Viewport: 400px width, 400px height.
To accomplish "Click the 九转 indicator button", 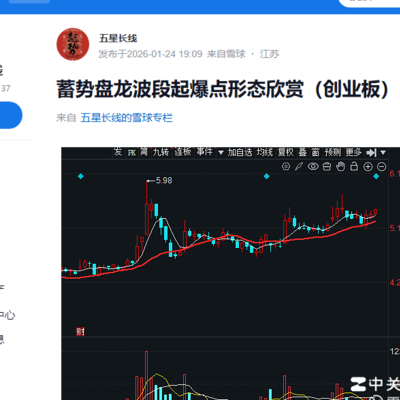I will pyautogui.click(x=161, y=152).
